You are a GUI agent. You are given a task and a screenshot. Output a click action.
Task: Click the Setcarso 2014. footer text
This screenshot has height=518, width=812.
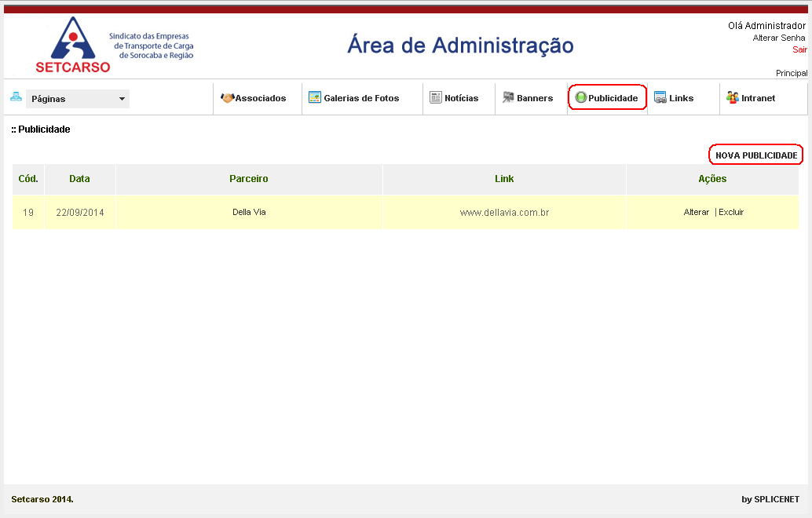(x=42, y=499)
